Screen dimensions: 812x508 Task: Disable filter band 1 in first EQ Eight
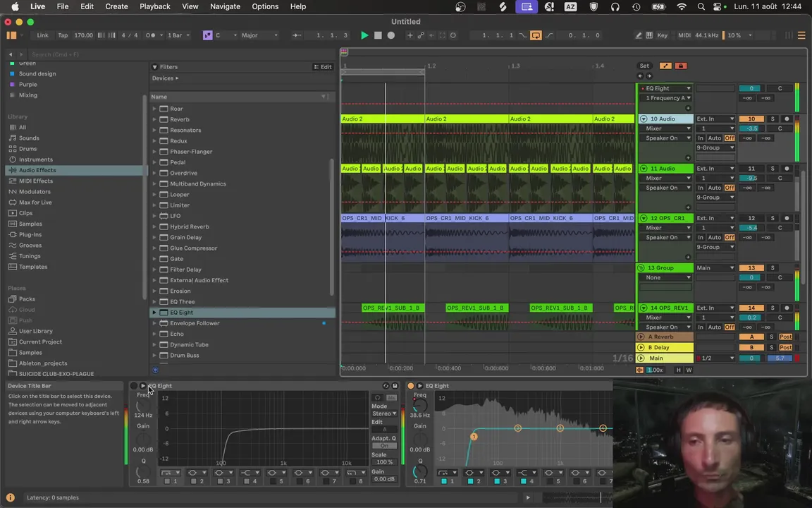pos(167,482)
